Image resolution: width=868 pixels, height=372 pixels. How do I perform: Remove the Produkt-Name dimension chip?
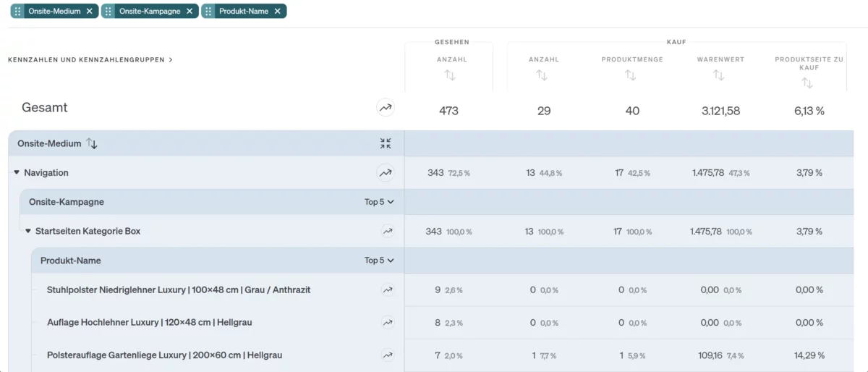point(277,11)
